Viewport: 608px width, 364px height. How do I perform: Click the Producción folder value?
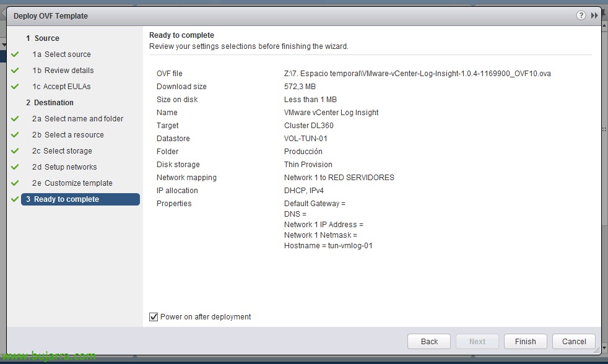tap(303, 151)
